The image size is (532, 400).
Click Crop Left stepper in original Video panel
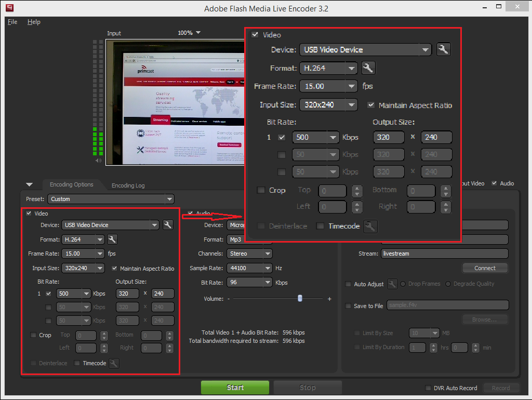point(104,348)
